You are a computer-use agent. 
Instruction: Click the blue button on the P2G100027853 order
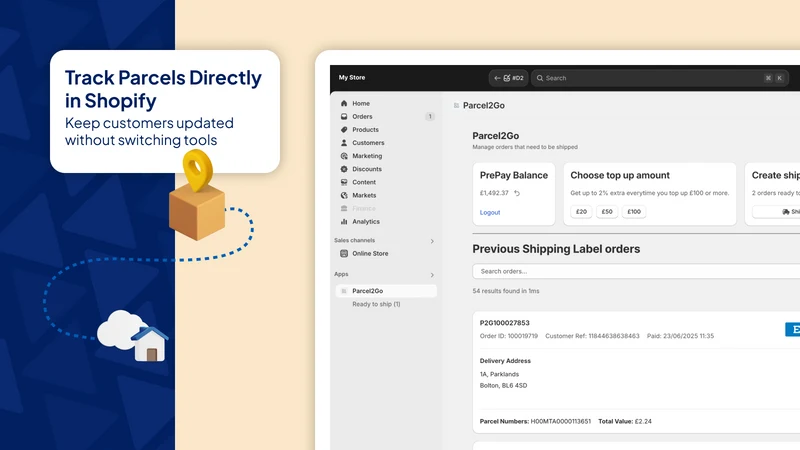(792, 330)
